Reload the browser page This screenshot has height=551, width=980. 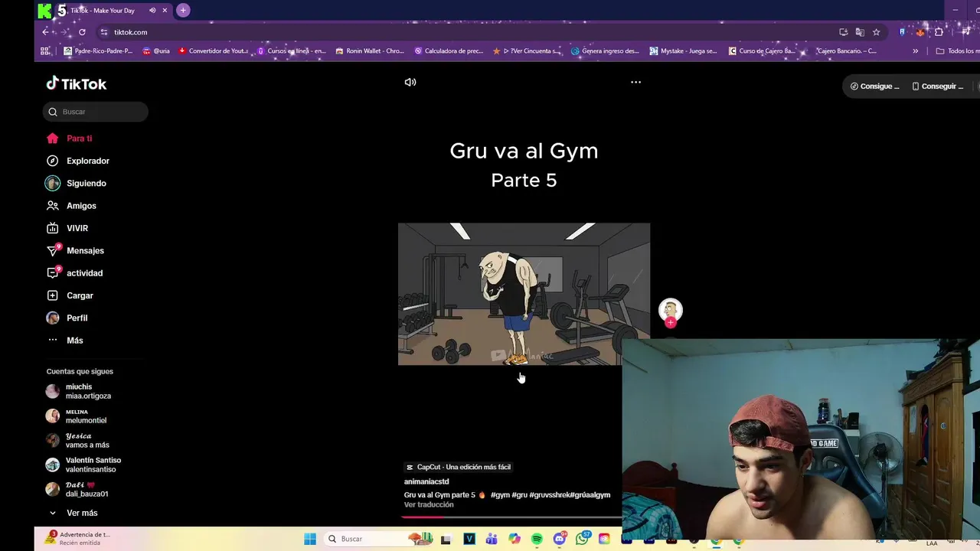point(82,32)
